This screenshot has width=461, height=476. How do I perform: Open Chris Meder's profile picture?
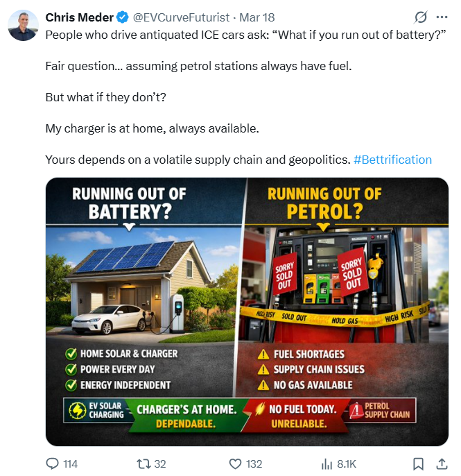pos(23,26)
